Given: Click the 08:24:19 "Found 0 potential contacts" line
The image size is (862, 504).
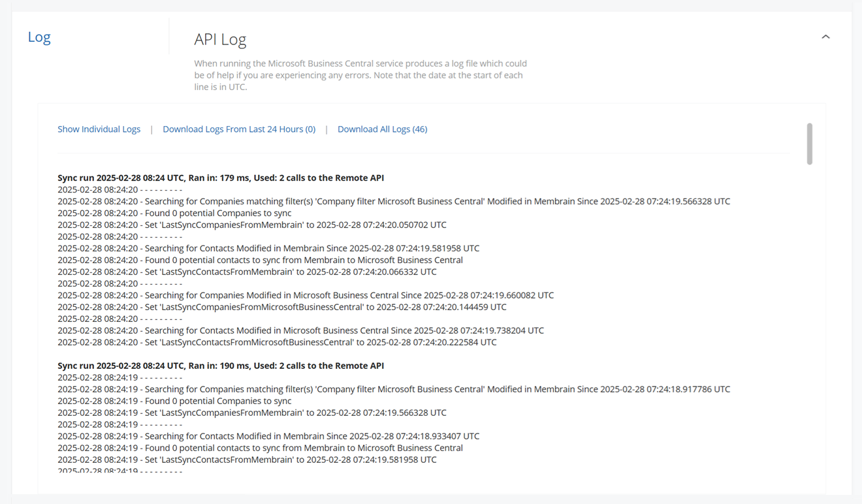Looking at the screenshot, I should click(x=260, y=448).
